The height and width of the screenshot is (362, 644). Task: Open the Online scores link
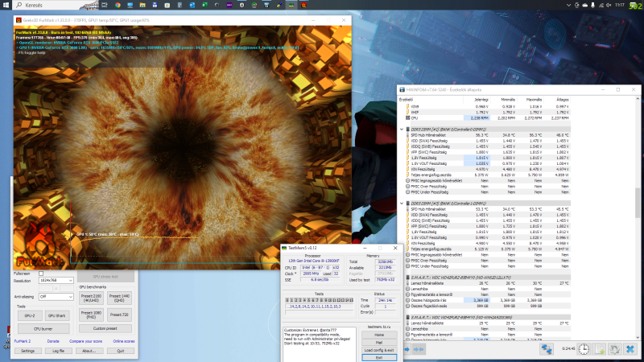pos(124,341)
